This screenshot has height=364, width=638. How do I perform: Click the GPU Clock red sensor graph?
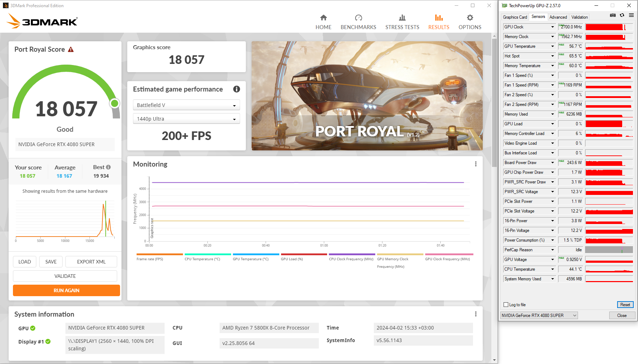609,27
